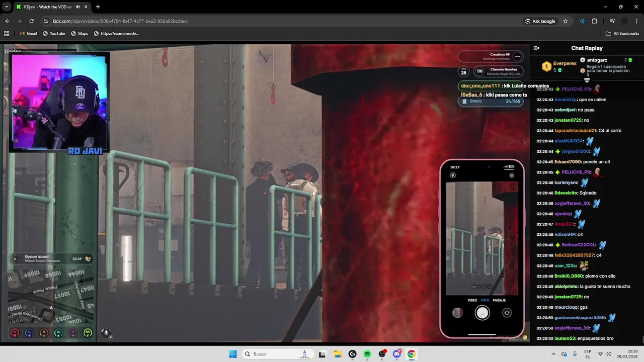Open the Gmail bookmark
Image resolution: width=644 pixels, height=362 pixels.
(x=28, y=34)
